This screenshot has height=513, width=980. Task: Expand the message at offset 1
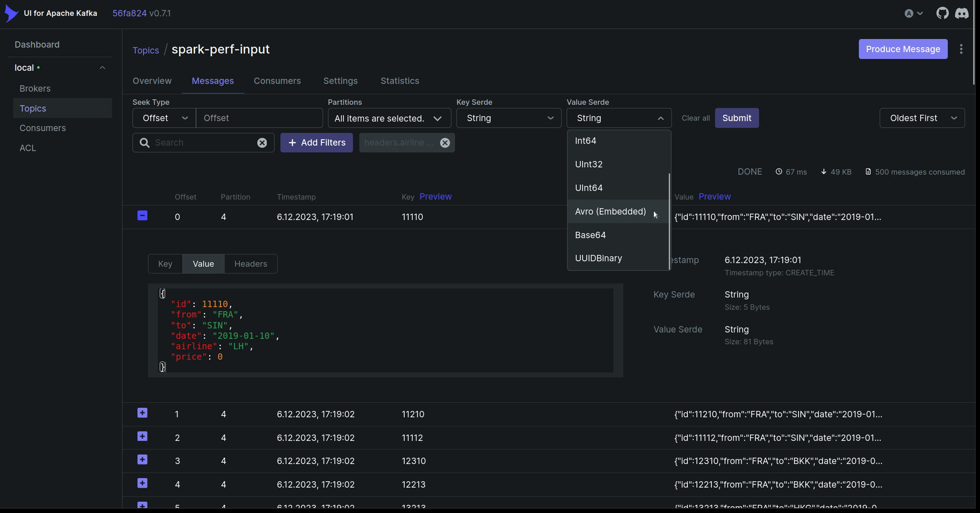tap(142, 413)
